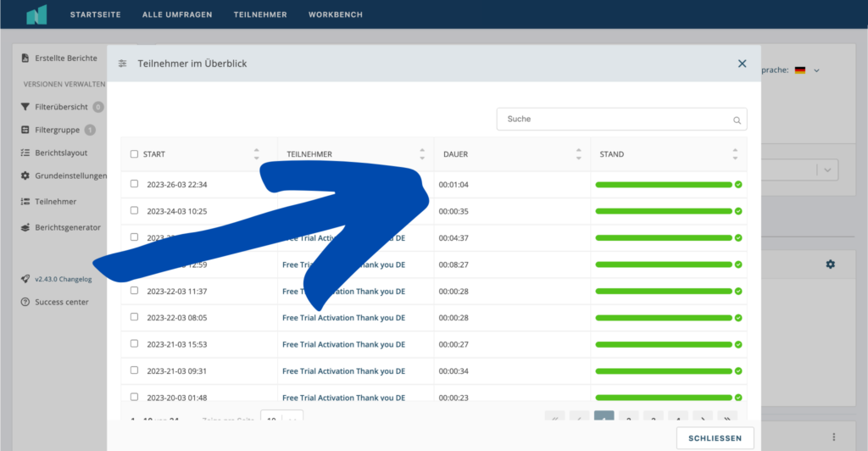Sort by the STAND column arrows
Viewport: 868px width, 451px height.
(735, 154)
